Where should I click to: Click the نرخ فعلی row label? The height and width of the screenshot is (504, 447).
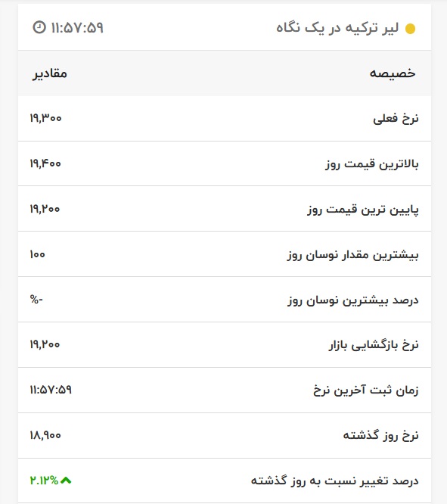point(396,118)
